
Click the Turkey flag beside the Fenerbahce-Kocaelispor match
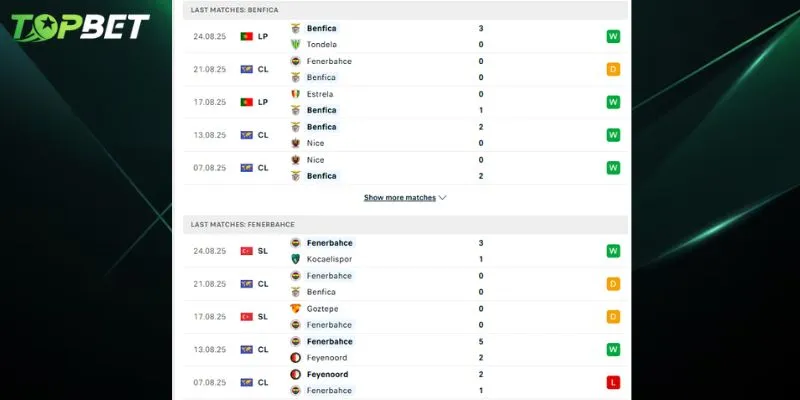[246, 251]
